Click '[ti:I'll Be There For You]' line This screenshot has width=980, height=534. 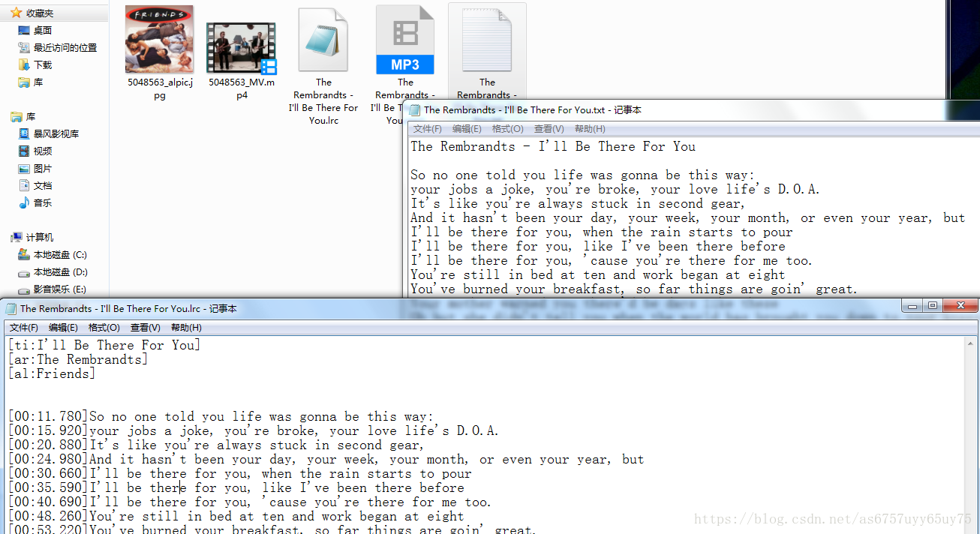point(104,345)
